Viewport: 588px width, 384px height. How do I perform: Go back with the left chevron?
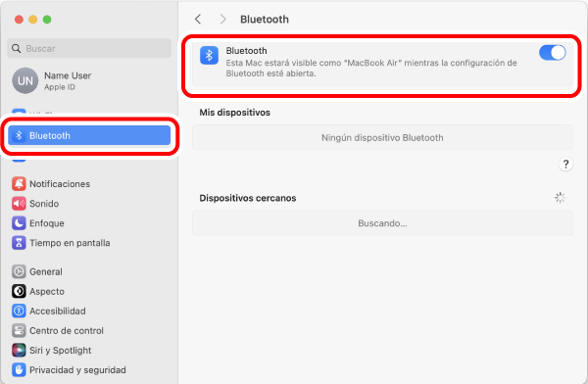pos(198,20)
